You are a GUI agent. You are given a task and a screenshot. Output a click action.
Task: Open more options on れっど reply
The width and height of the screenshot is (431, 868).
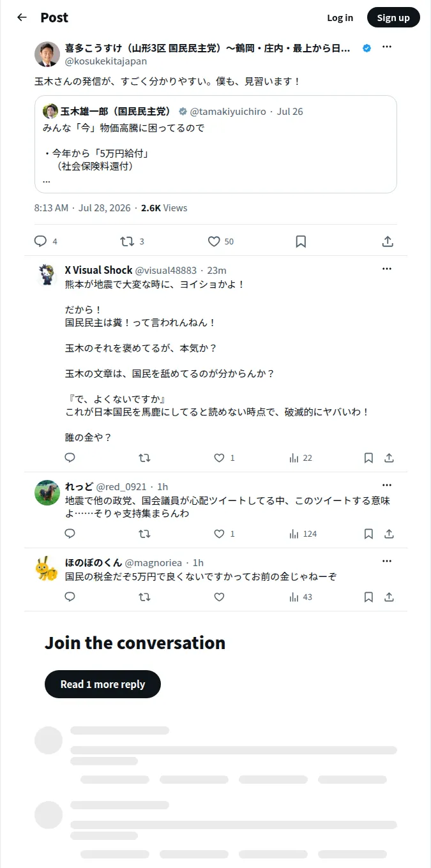[387, 485]
